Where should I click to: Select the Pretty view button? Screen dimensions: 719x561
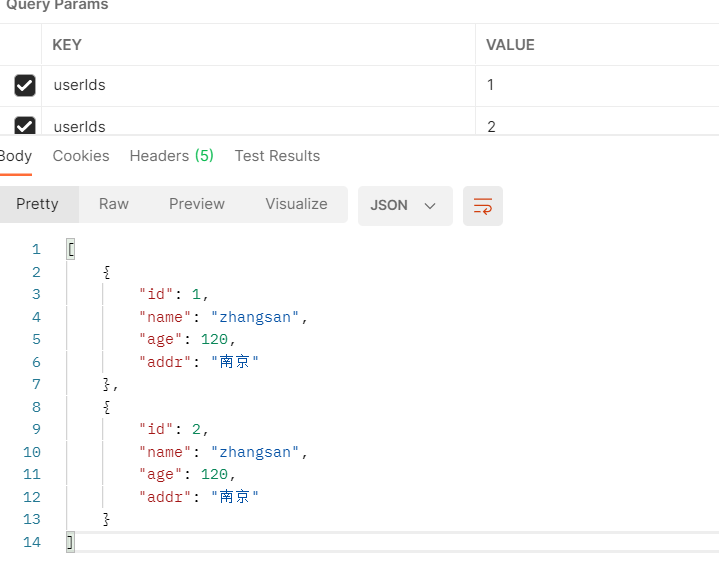click(38, 204)
